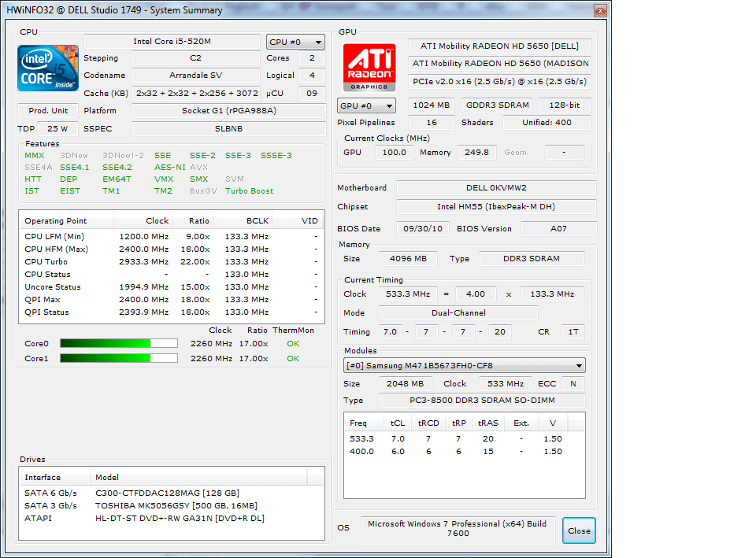Click the Prod. Unit button
Viewport: 756px width, 558px height.
(x=48, y=110)
